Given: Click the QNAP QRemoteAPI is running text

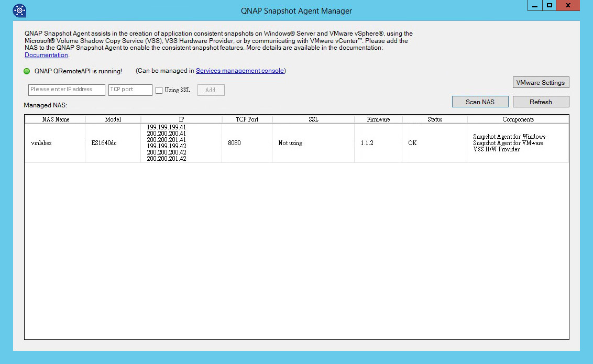Looking at the screenshot, I should pyautogui.click(x=78, y=71).
